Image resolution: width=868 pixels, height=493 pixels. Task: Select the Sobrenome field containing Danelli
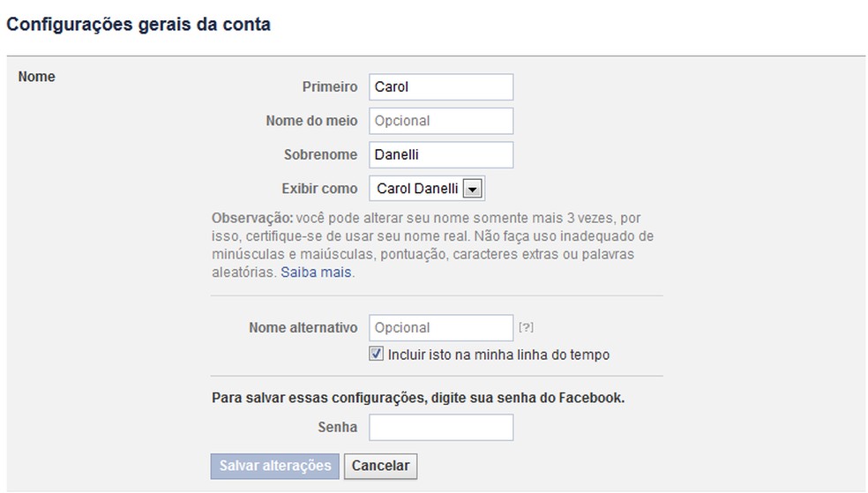(x=441, y=154)
